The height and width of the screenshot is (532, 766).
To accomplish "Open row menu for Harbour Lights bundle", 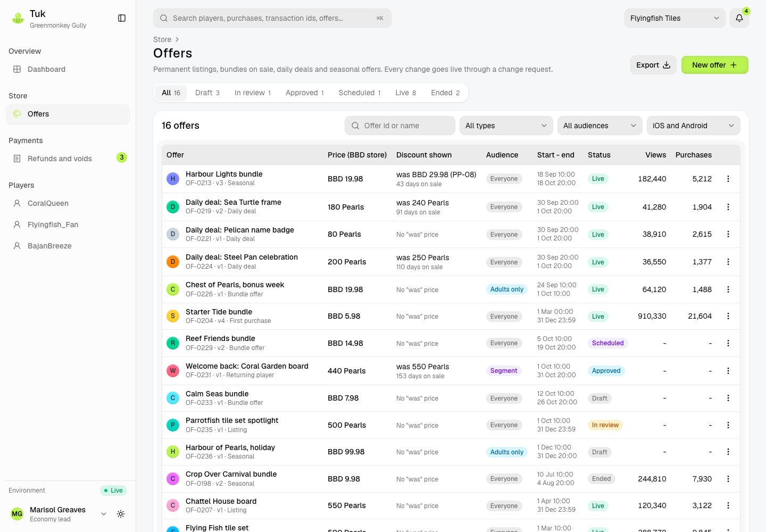I will click(x=728, y=179).
